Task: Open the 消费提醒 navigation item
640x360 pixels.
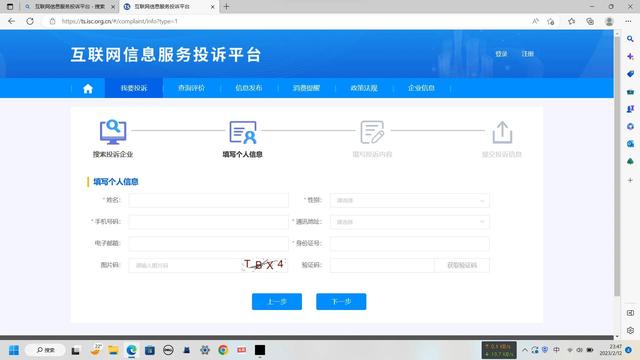Action: pyautogui.click(x=306, y=88)
